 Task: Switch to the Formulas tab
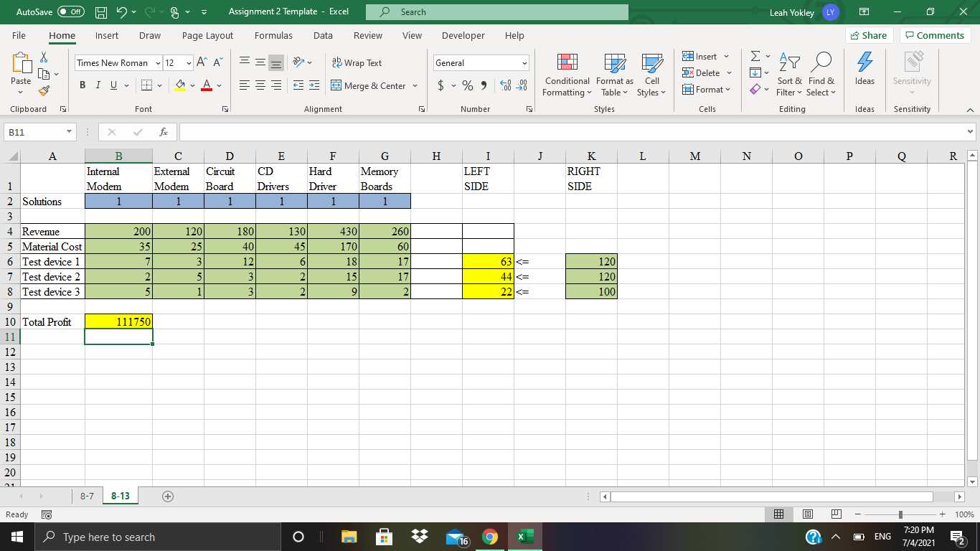[x=273, y=36]
